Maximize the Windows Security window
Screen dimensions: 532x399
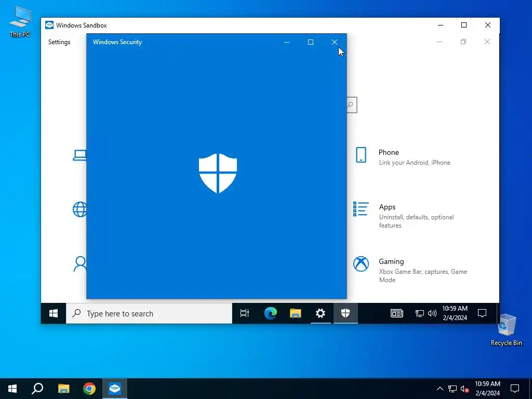click(311, 42)
